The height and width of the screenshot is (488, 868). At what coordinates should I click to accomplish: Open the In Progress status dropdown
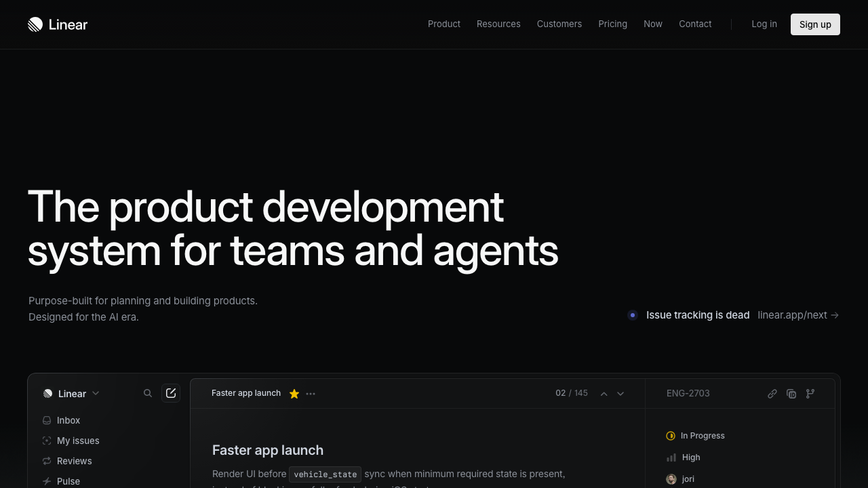click(x=702, y=436)
